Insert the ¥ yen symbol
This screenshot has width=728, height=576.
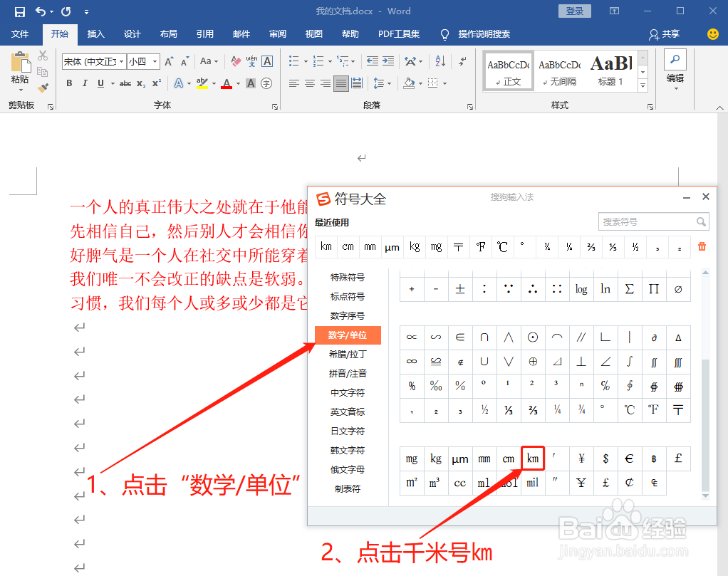click(x=581, y=459)
